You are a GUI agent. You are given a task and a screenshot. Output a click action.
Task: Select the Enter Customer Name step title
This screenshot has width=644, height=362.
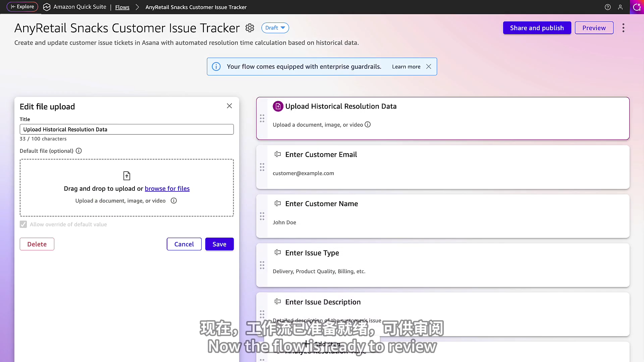tap(322, 204)
